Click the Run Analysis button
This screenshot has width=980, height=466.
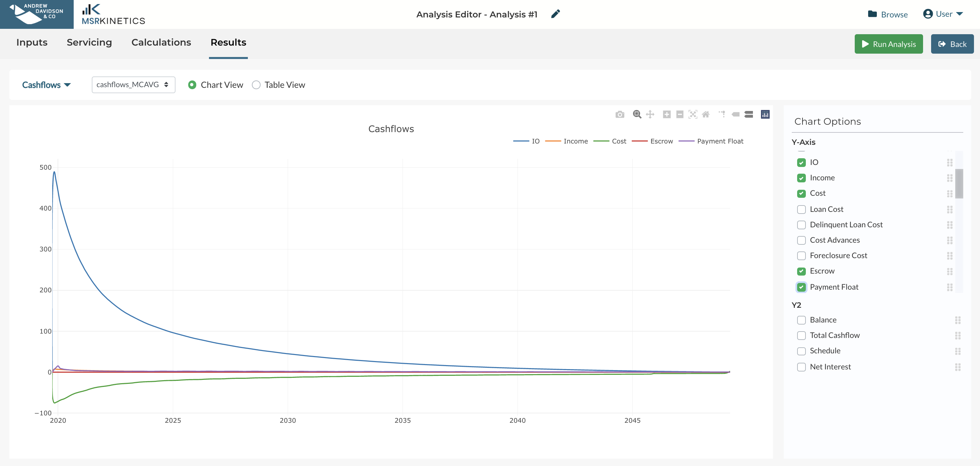pyautogui.click(x=889, y=44)
